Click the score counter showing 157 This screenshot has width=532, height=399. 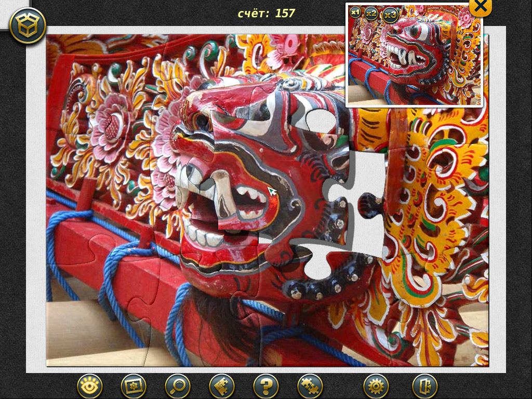[266, 14]
